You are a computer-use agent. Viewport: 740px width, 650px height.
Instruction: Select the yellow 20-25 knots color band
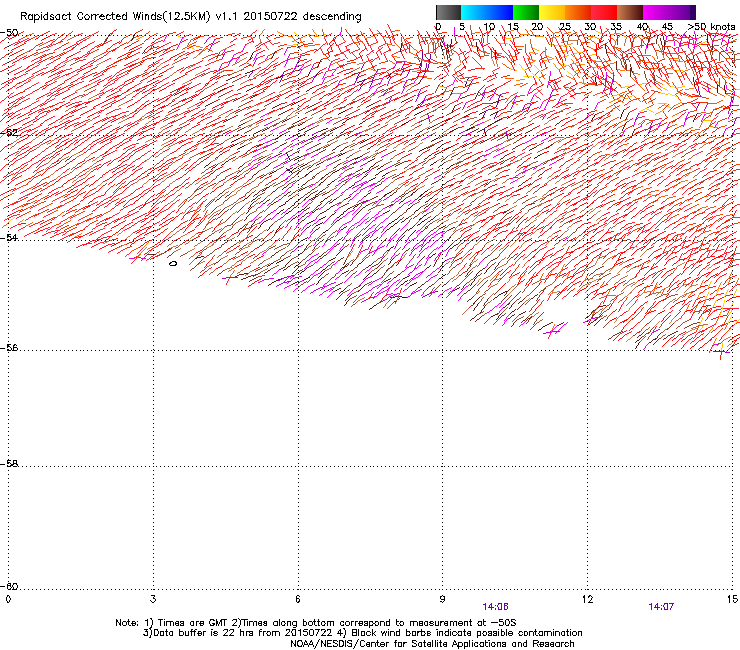pyautogui.click(x=552, y=12)
